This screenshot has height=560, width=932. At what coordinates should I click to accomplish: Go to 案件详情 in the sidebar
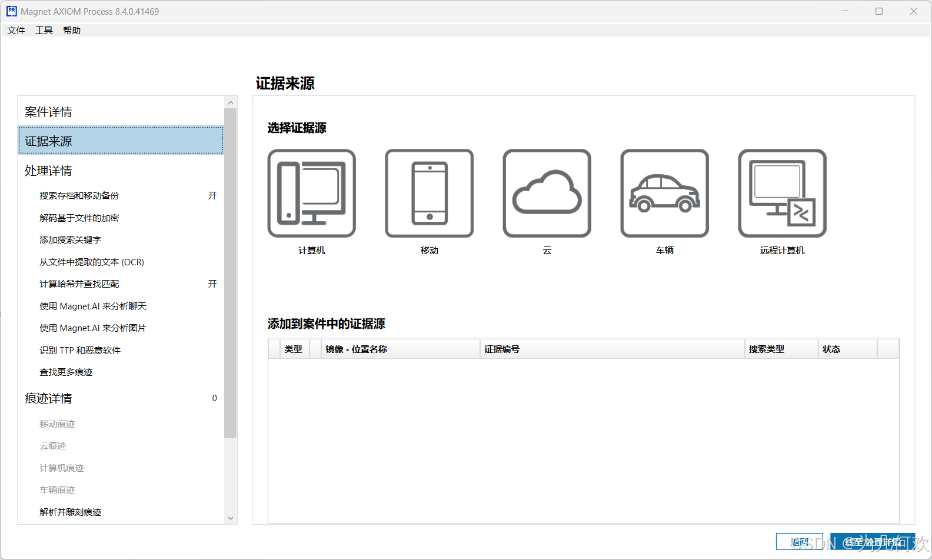[121, 112]
